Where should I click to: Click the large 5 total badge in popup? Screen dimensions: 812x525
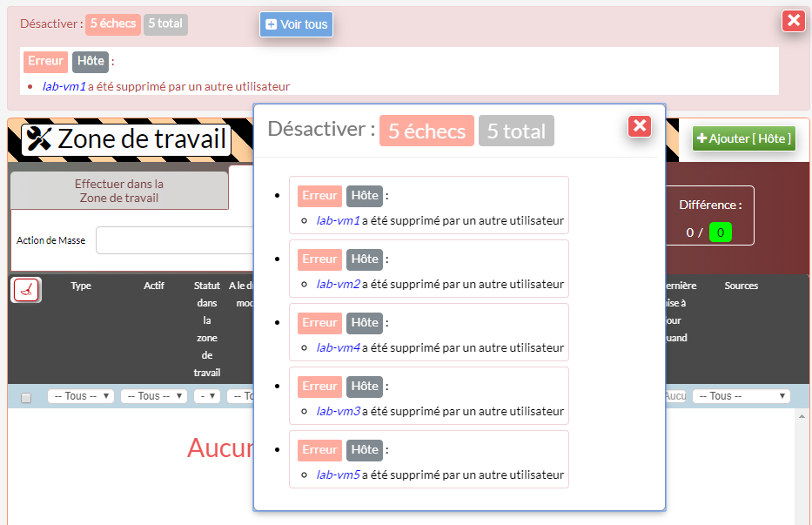click(x=516, y=131)
